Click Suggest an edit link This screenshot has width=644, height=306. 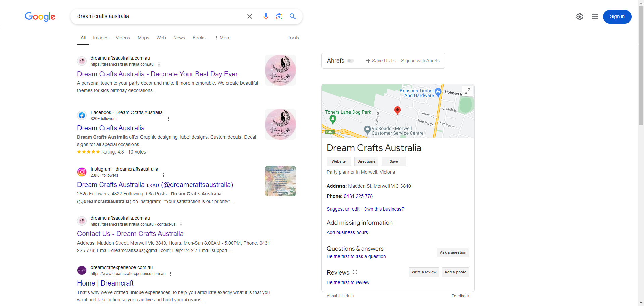tap(343, 209)
